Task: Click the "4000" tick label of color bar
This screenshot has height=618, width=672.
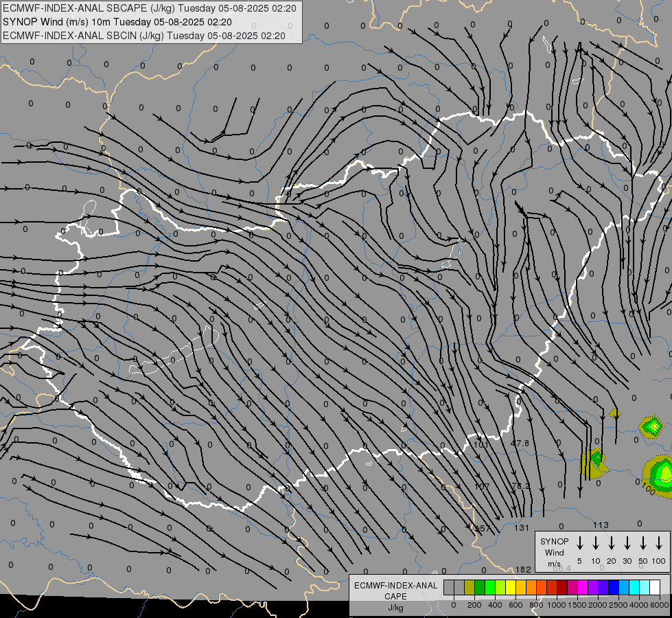Action: coord(639,605)
